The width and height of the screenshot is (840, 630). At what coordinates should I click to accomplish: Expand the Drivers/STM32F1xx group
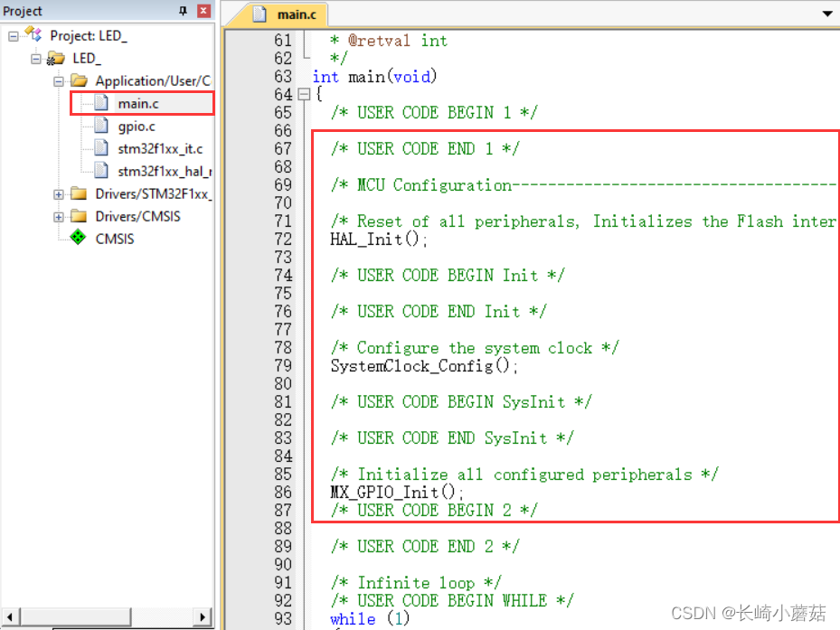pos(58,193)
